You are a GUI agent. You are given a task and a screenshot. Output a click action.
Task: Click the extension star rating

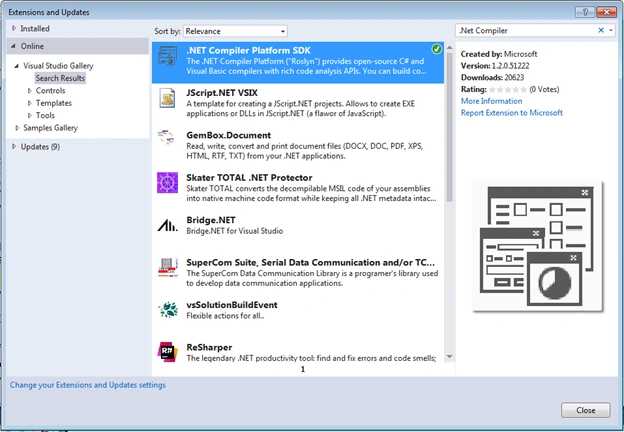(x=508, y=90)
